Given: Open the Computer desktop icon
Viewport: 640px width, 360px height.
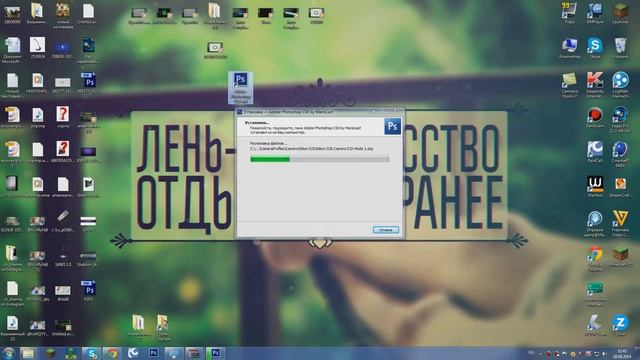Looking at the screenshot, I should coord(569,48).
